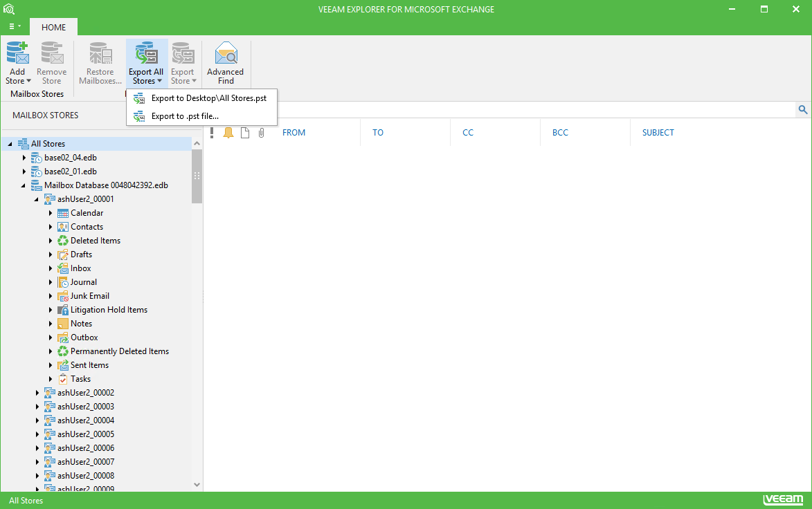Click the Sent Items folder icon
The height and width of the screenshot is (509, 812).
(x=63, y=365)
